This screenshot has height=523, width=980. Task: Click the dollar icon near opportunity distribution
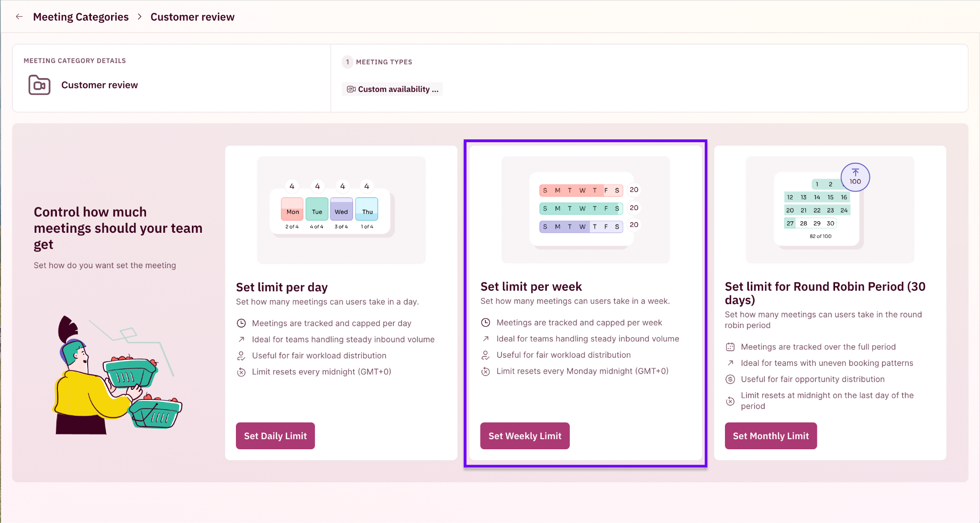[730, 379]
